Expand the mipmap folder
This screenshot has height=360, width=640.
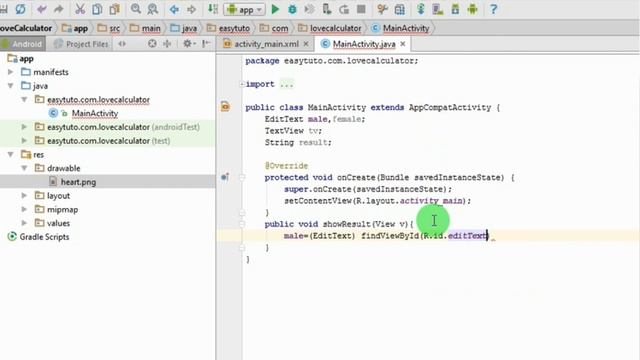click(x=24, y=209)
